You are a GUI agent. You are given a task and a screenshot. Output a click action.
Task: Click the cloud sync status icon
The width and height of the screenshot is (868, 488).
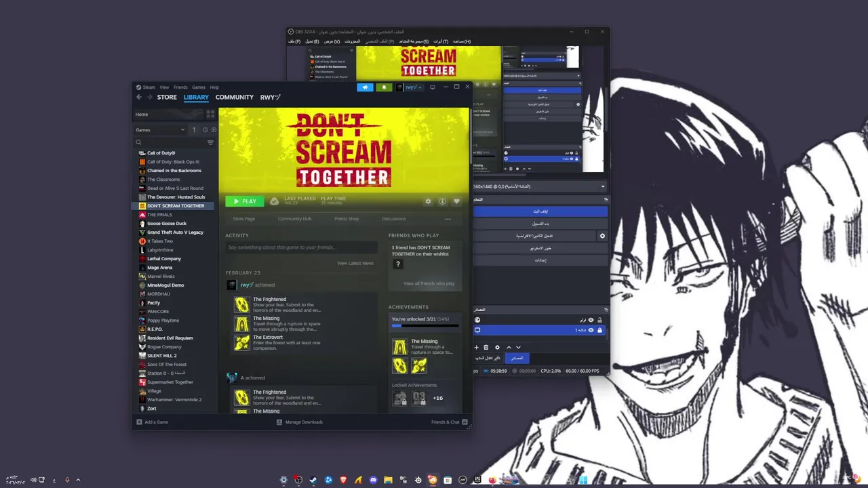274,201
